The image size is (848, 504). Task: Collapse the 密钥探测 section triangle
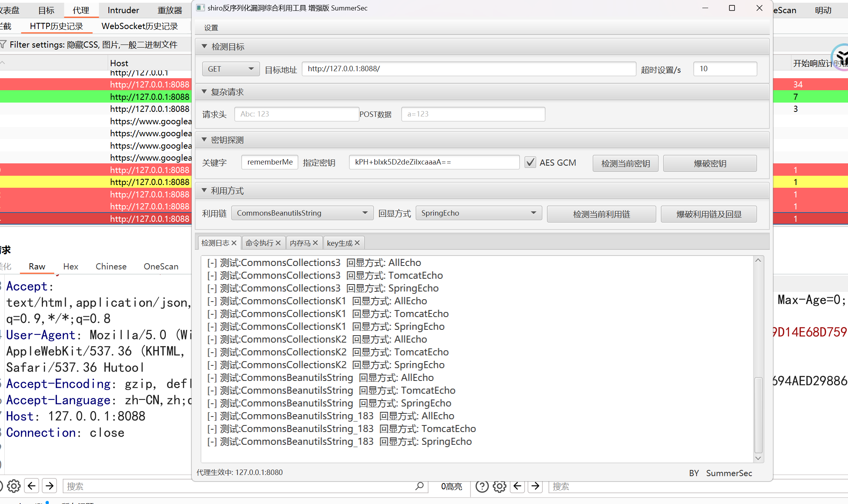point(204,140)
